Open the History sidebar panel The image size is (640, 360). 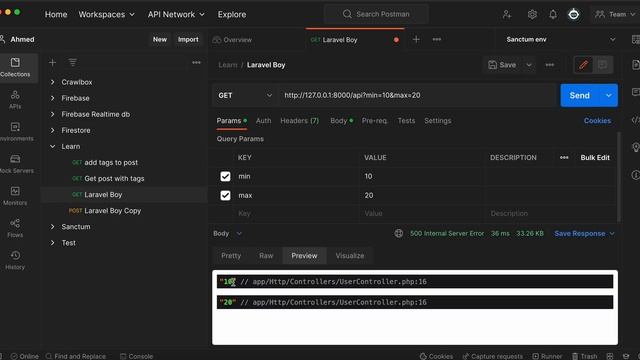[15, 260]
